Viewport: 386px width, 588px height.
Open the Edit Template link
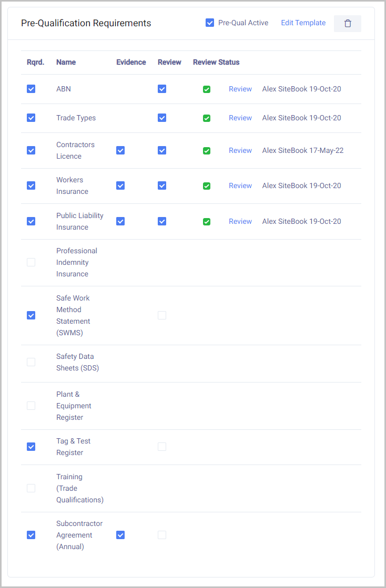pos(303,23)
